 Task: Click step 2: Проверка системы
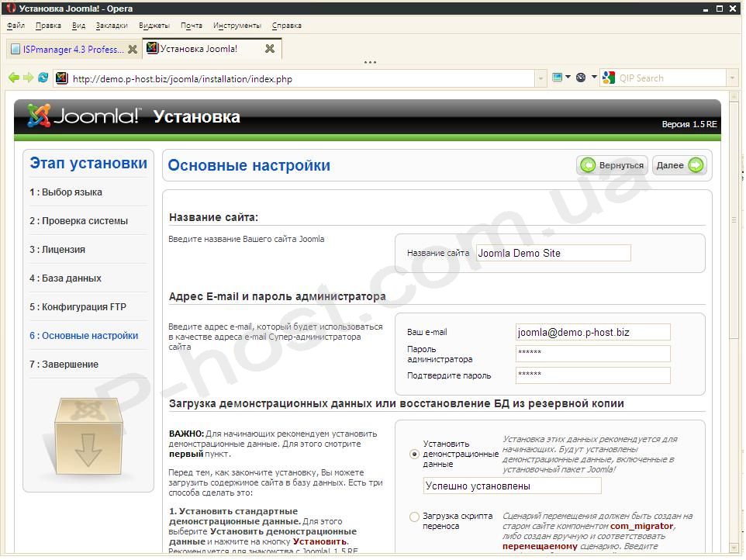[78, 221]
